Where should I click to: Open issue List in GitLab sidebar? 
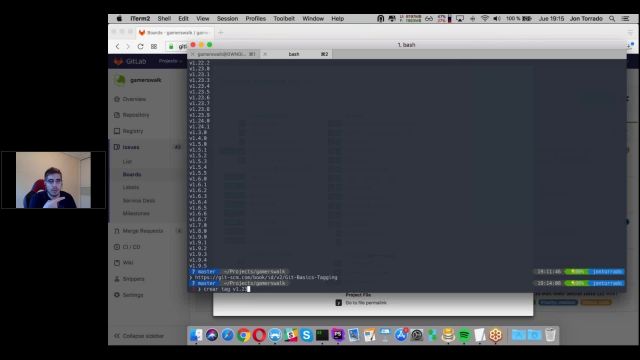click(x=127, y=162)
